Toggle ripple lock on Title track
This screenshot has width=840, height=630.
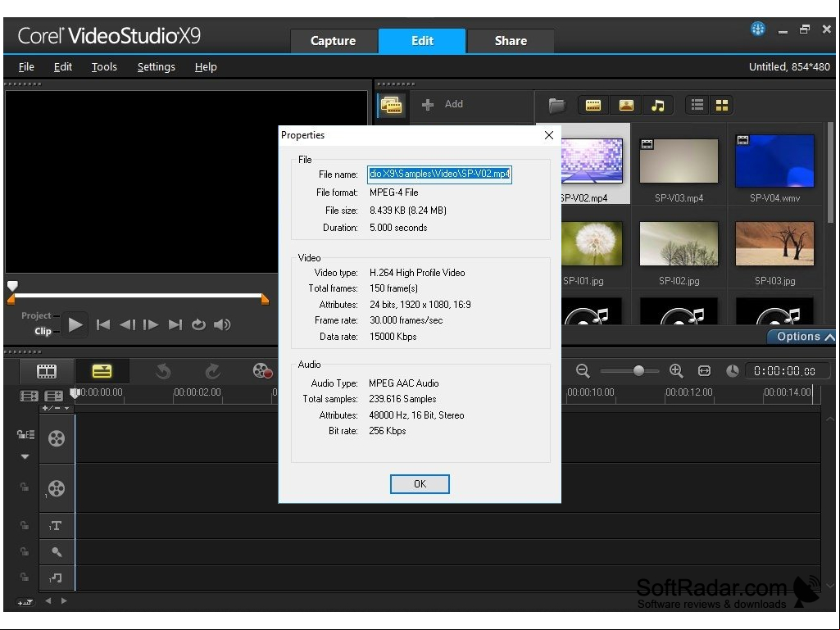[x=24, y=525]
